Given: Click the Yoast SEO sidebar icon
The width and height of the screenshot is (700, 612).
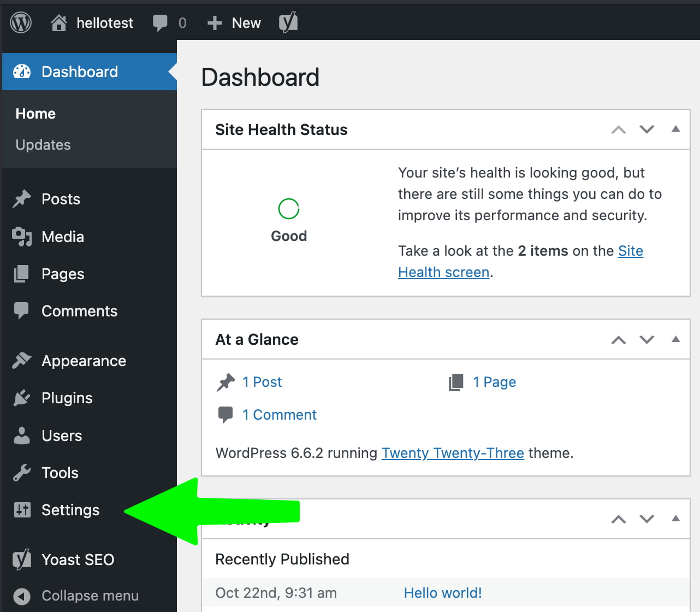Looking at the screenshot, I should [22, 560].
